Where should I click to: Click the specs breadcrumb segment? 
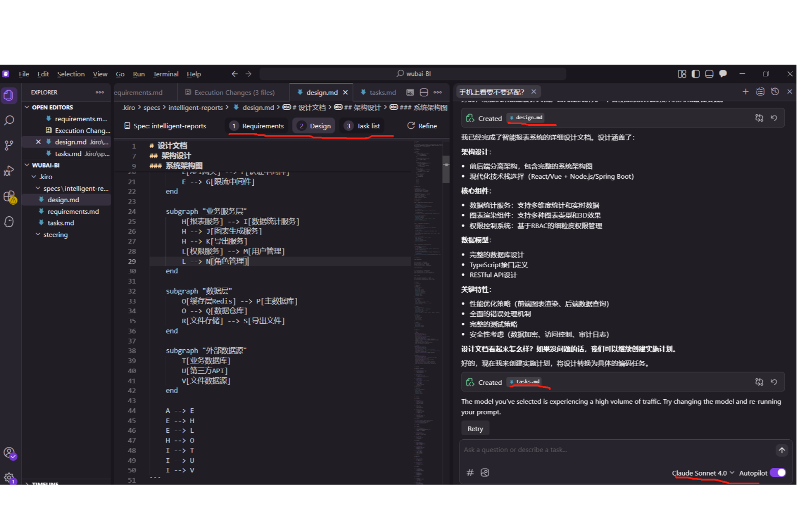152,107
